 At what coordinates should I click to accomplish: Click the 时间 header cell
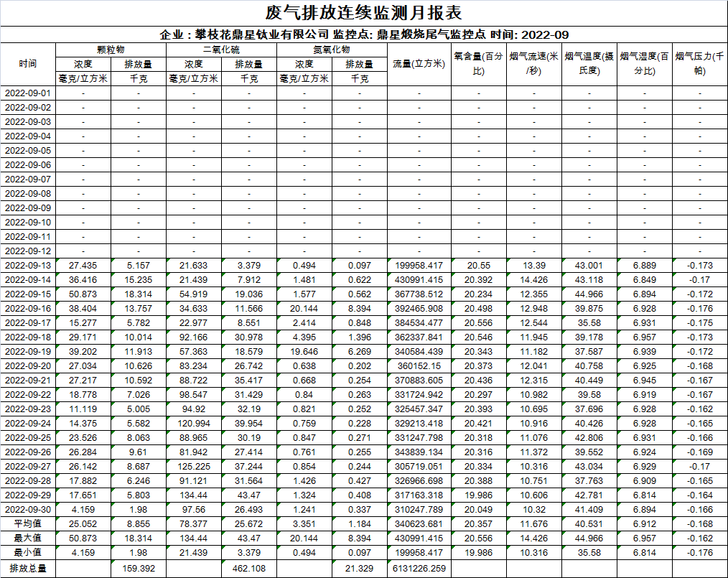(x=28, y=64)
